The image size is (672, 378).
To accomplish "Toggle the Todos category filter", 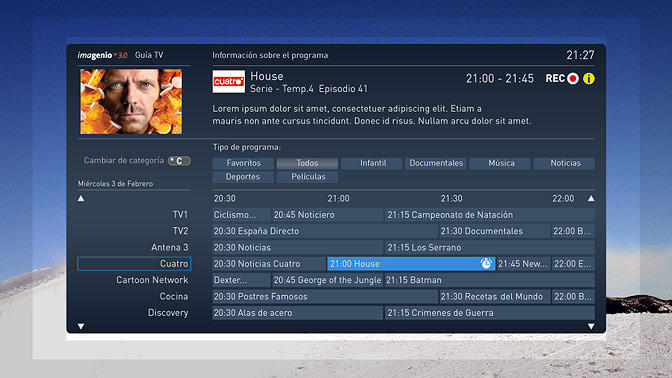I will tap(307, 163).
